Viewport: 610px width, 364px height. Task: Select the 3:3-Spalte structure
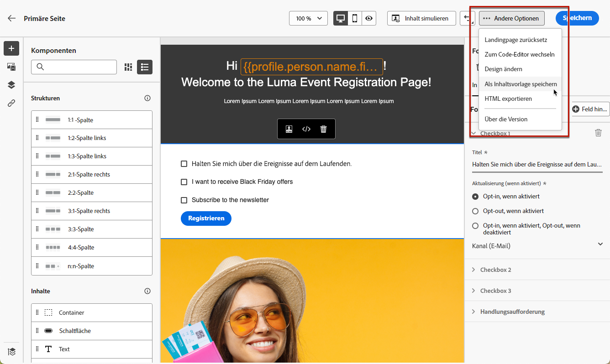(92, 229)
